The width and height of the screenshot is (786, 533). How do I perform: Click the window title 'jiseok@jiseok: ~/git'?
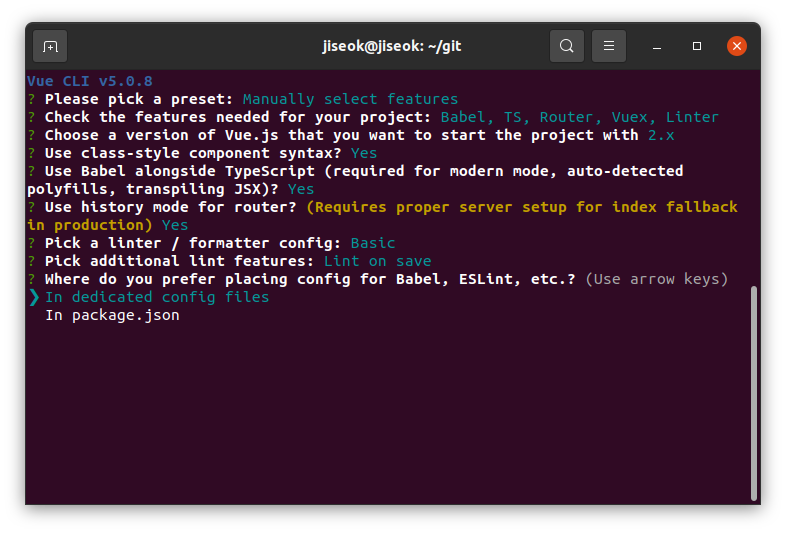391,46
